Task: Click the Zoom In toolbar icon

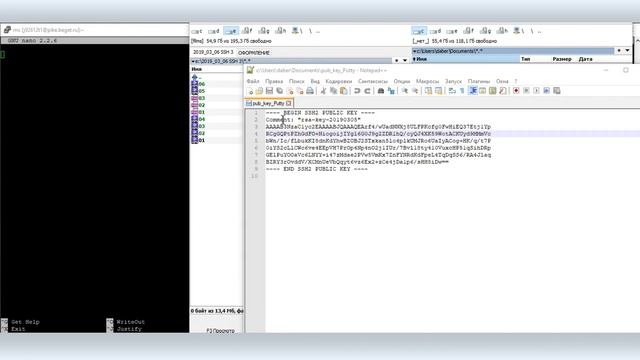Action: [404, 91]
